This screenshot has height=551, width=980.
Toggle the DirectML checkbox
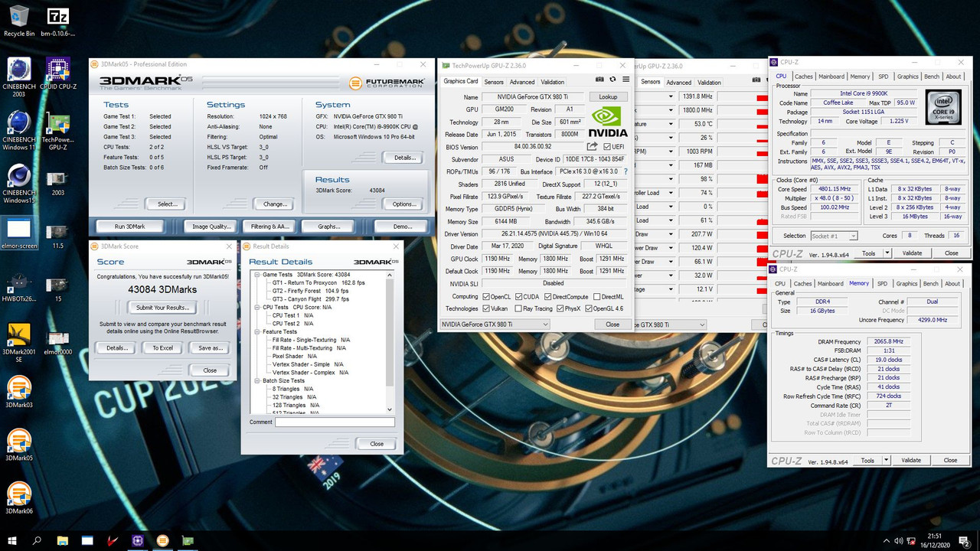click(596, 296)
